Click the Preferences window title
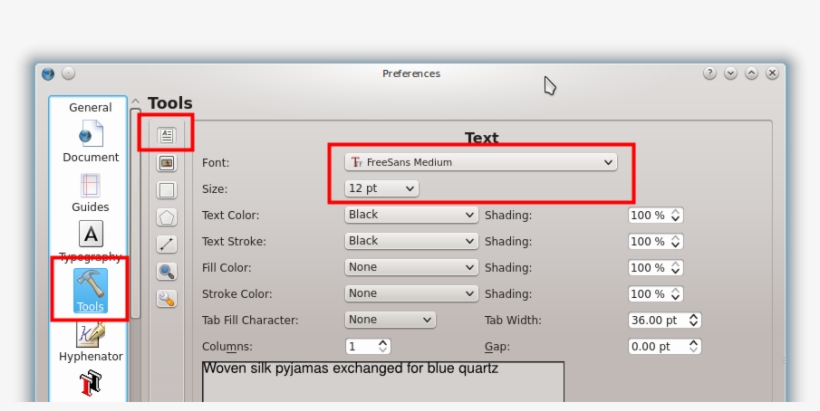820x411 pixels. click(x=411, y=74)
